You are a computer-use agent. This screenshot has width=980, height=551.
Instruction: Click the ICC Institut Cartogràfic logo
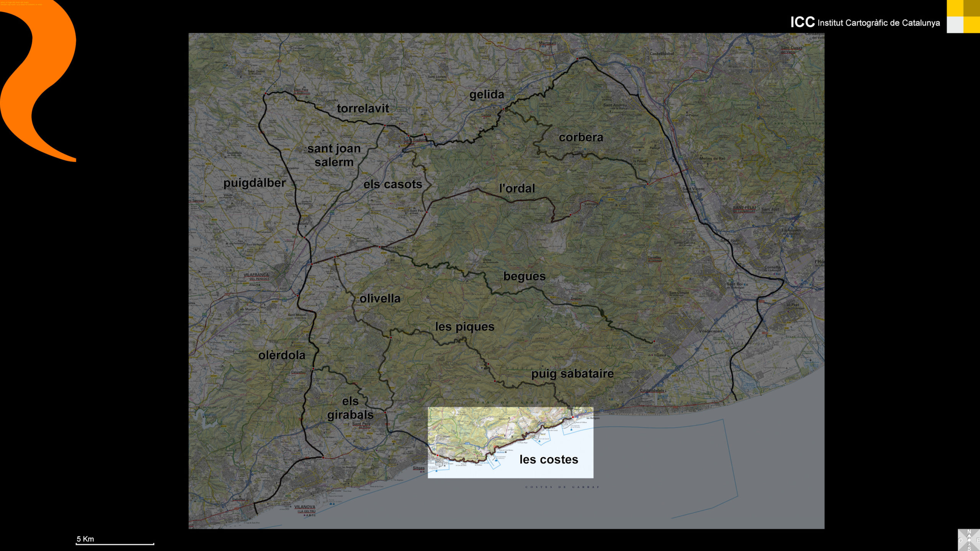click(x=865, y=22)
